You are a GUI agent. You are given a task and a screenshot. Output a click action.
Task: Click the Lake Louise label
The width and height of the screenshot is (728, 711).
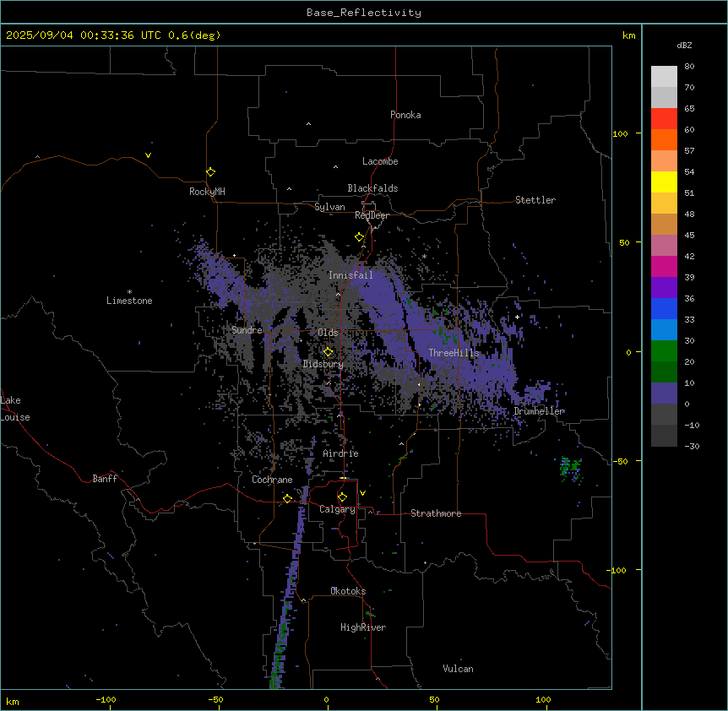click(15, 409)
